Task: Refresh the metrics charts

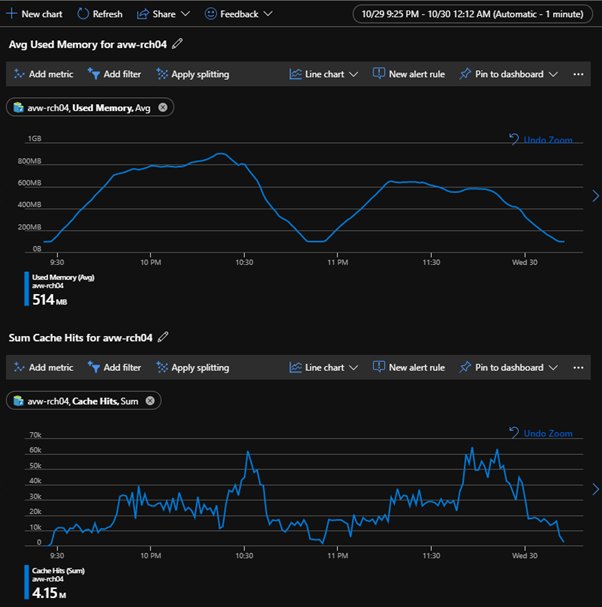Action: pyautogui.click(x=100, y=14)
